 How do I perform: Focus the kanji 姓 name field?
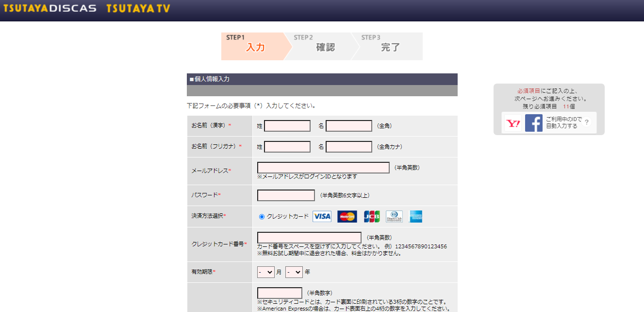tap(287, 126)
